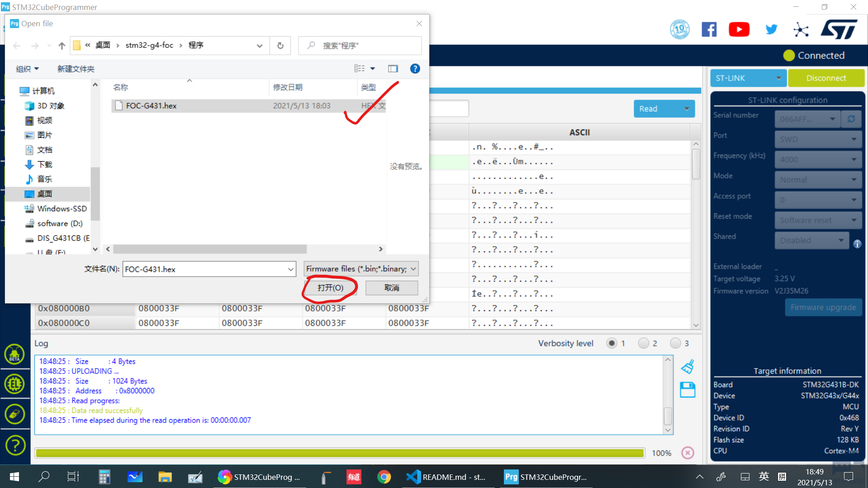Open the Serial number dropdown
Image resolution: width=868 pixels, height=488 pixels.
(x=807, y=119)
